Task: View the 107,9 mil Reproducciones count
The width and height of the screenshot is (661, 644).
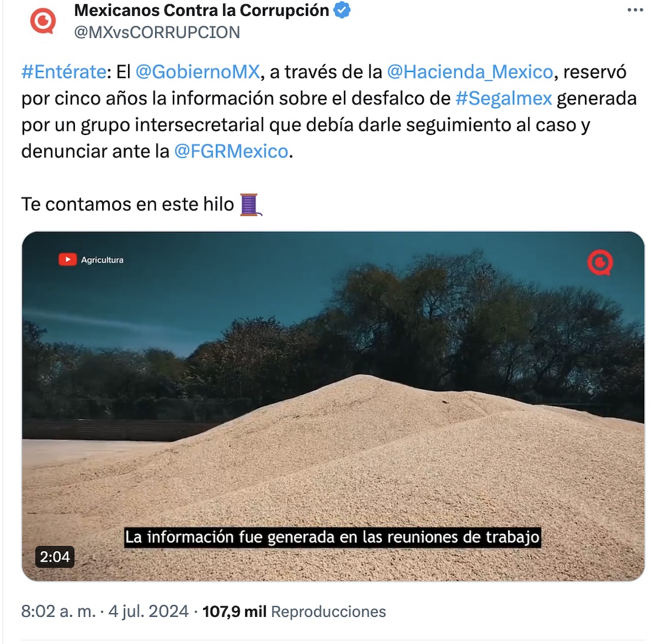Action: [x=294, y=612]
